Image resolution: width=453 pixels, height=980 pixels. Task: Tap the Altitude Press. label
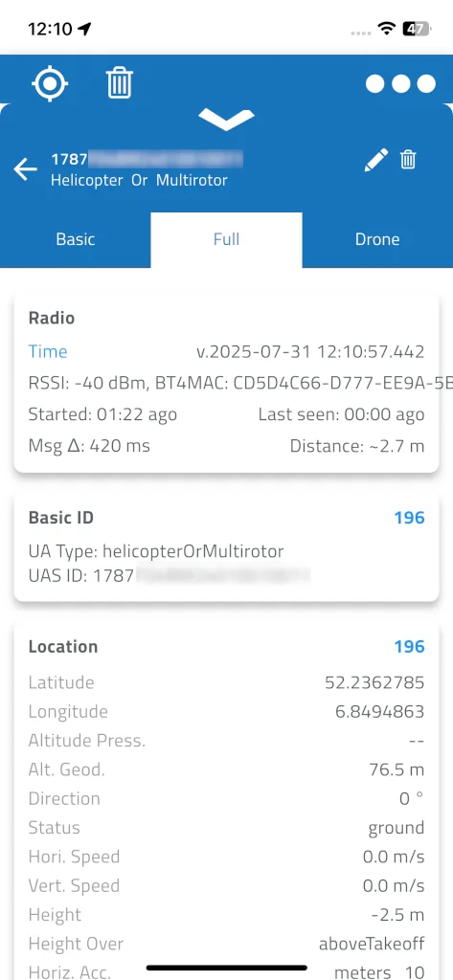[87, 741]
